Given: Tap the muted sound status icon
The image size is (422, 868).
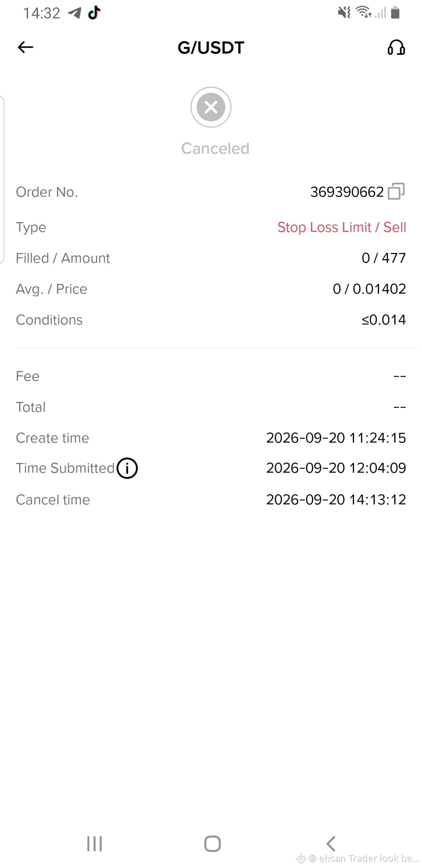Looking at the screenshot, I should click(x=344, y=13).
